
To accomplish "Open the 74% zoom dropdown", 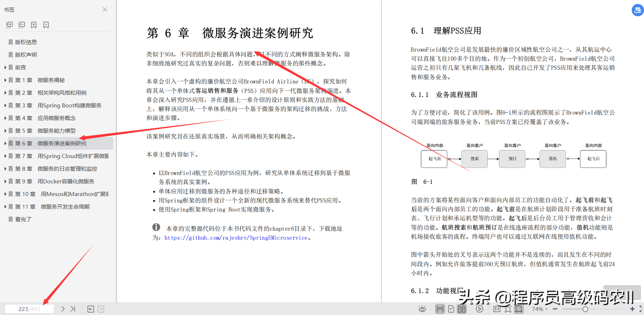I will coord(539,309).
